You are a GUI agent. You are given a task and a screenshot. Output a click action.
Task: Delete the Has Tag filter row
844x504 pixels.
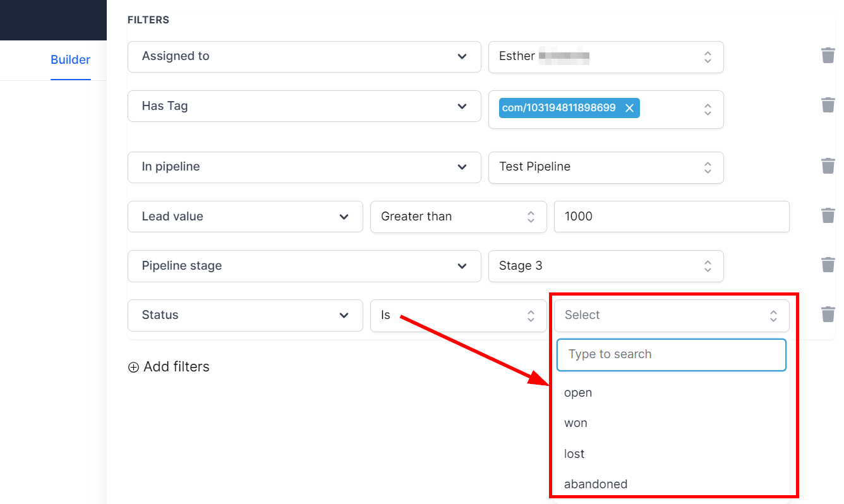click(x=828, y=105)
